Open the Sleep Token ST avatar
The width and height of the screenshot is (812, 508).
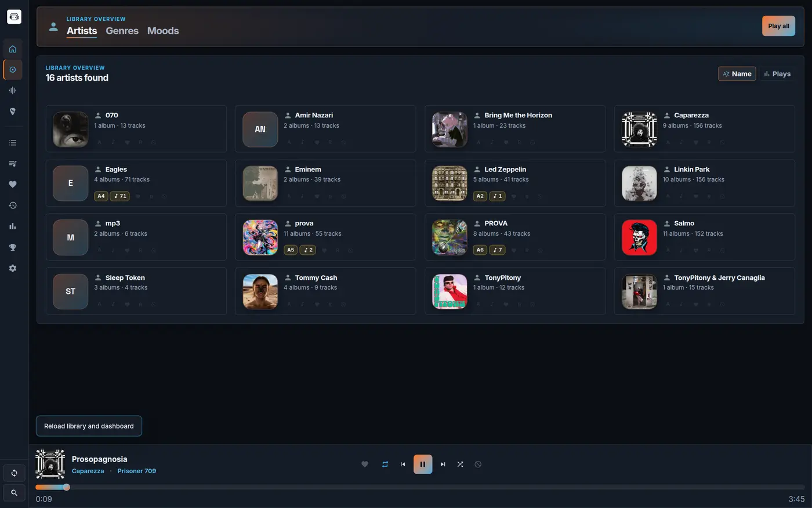click(71, 291)
